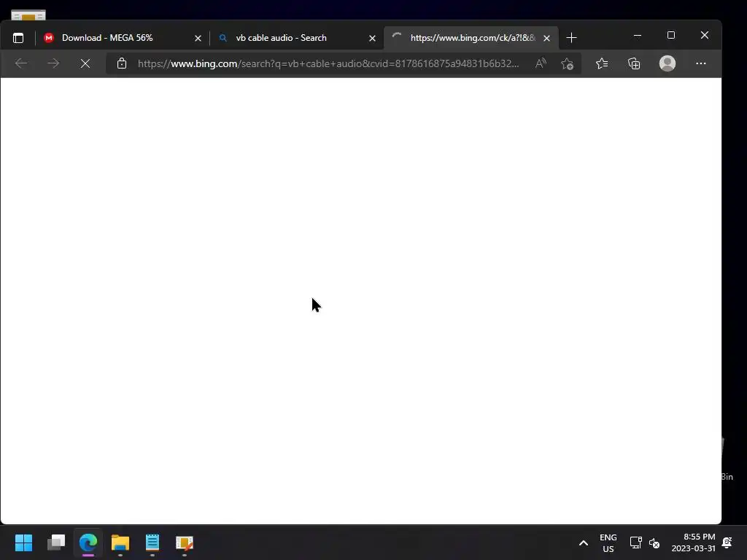Open the browser profile avatar

[x=667, y=63]
